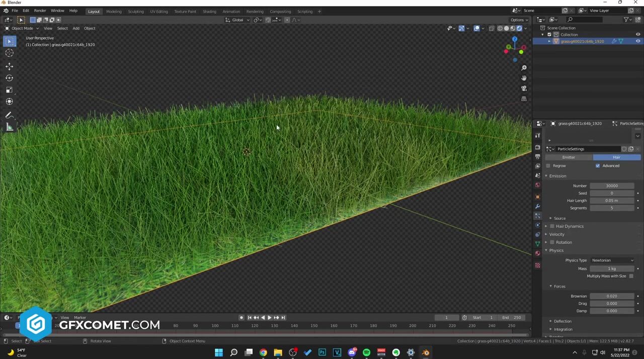Click the Zoom view magnifier icon
The height and width of the screenshot is (359, 644).
point(524,68)
